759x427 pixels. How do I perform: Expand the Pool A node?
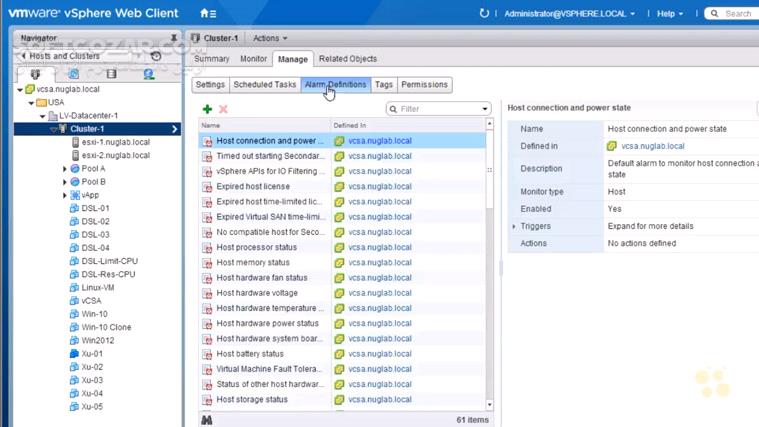(x=64, y=169)
